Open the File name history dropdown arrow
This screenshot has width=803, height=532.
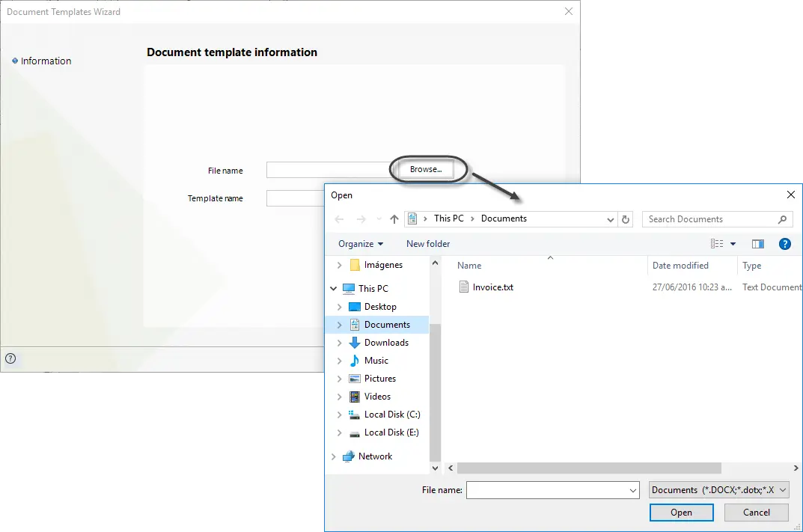click(x=633, y=491)
